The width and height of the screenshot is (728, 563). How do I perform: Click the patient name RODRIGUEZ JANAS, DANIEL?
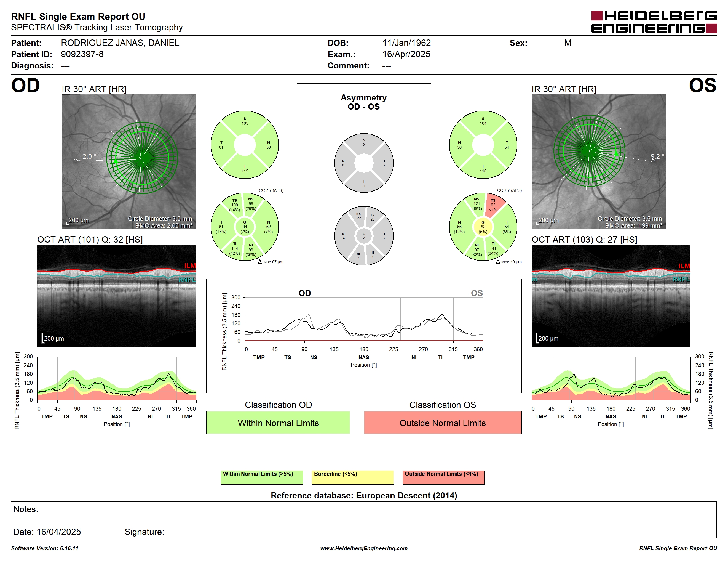120,43
